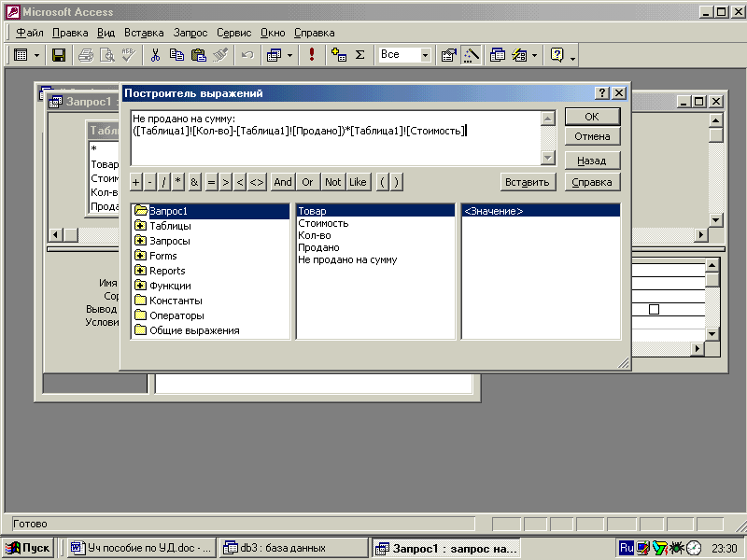Screen dimensions: 747x560
Task: Click the Format Painter brush icon
Action: (220, 55)
